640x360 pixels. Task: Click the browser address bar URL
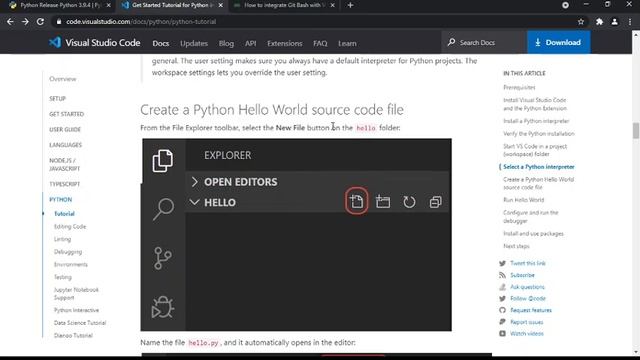click(141, 22)
